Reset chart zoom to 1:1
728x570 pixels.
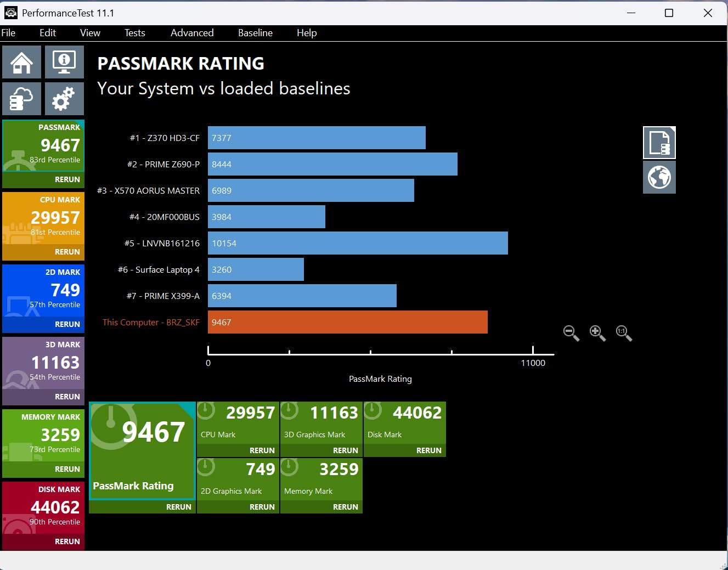coord(623,332)
